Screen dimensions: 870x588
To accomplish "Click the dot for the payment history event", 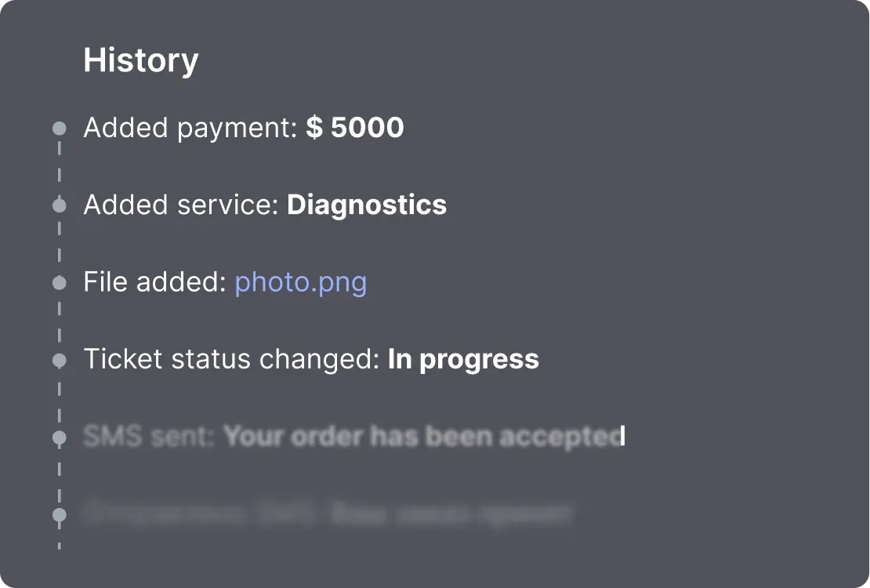I will tap(60, 128).
